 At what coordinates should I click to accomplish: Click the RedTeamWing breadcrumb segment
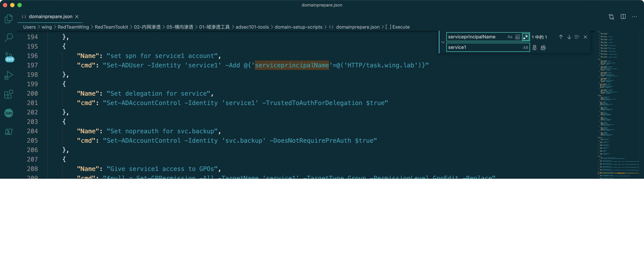click(x=73, y=27)
